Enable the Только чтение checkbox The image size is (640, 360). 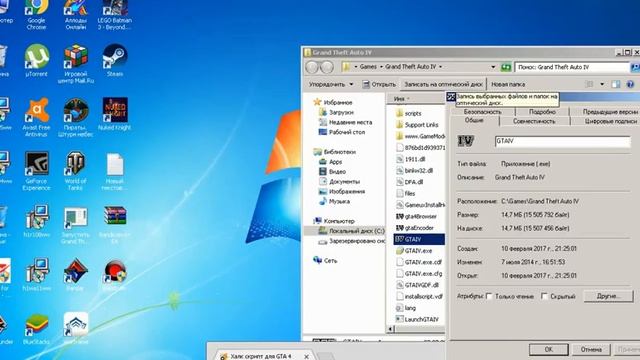pyautogui.click(x=489, y=296)
